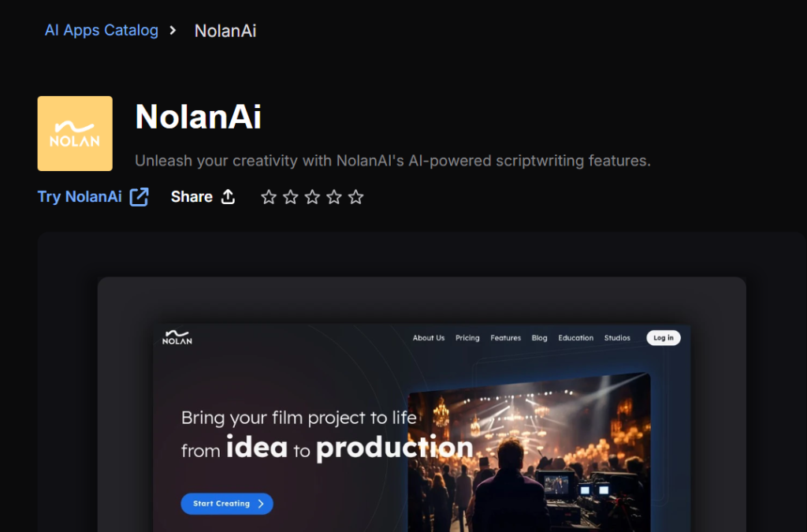Click the yellow NOLAN app logo
Image resolution: width=807 pixels, height=532 pixels.
point(75,133)
